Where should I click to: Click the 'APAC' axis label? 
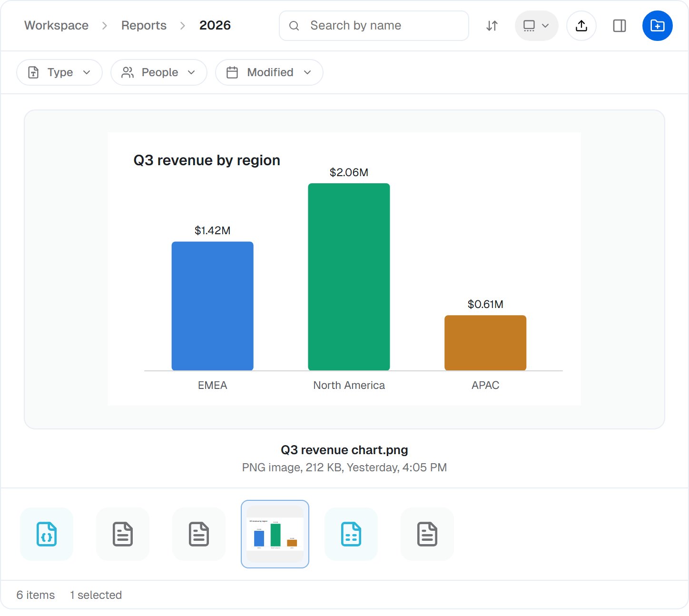[x=485, y=385]
